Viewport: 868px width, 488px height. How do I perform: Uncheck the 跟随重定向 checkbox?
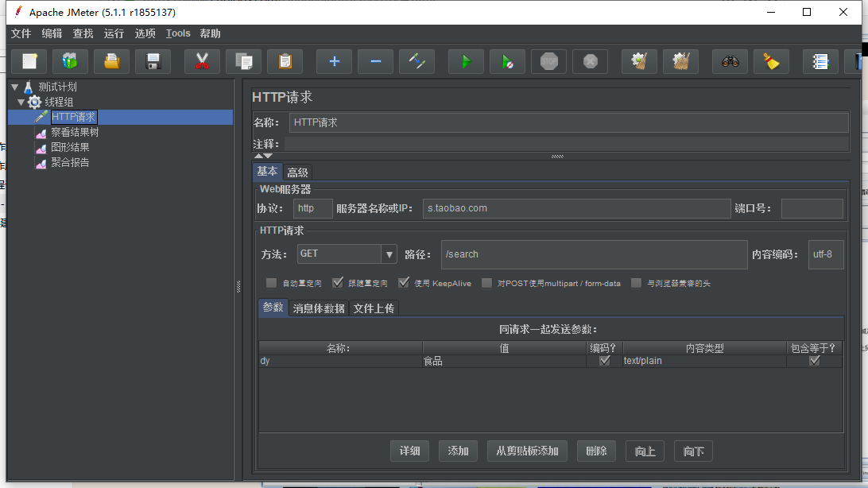[x=337, y=283]
